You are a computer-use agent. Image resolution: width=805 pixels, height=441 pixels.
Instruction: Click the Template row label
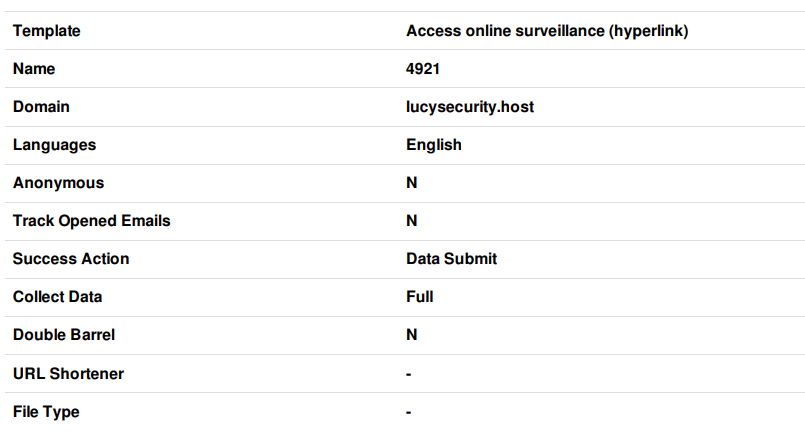[47, 31]
